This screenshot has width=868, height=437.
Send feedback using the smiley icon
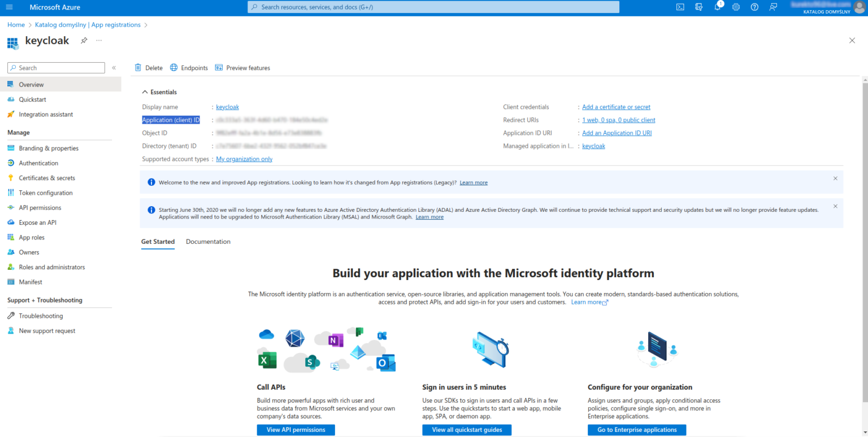(x=773, y=7)
